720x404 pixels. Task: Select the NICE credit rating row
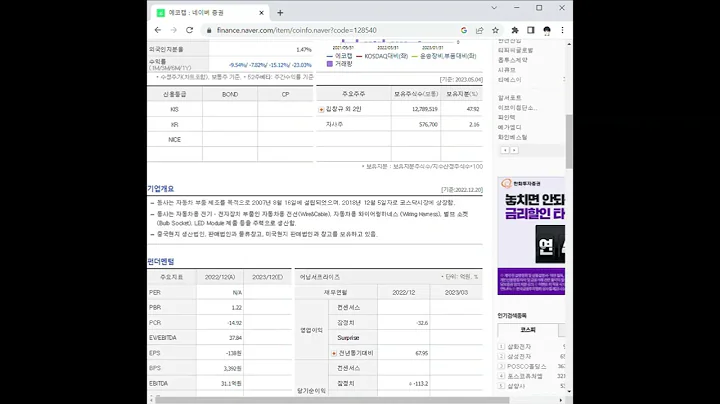pos(174,140)
